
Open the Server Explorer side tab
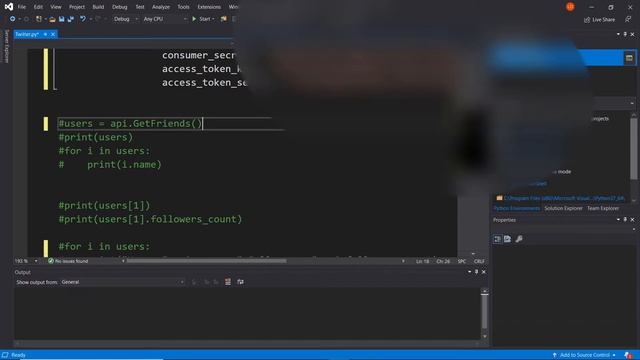click(6, 46)
